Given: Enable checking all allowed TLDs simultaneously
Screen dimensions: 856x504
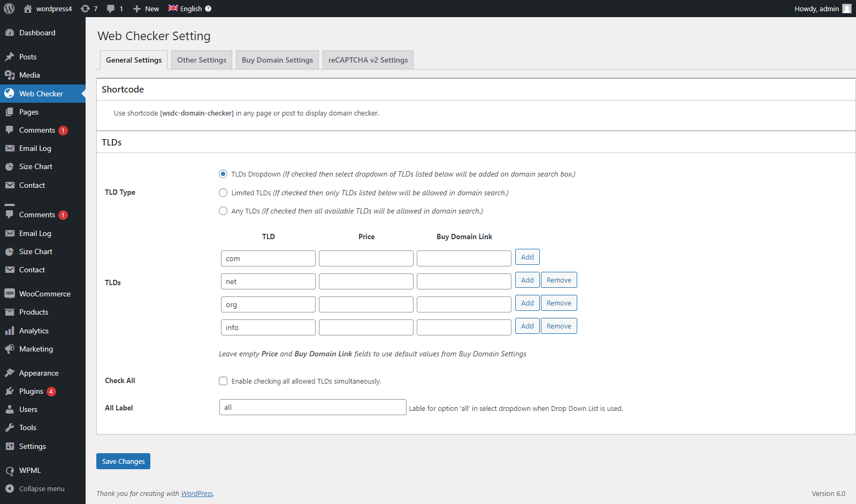Looking at the screenshot, I should pos(223,381).
